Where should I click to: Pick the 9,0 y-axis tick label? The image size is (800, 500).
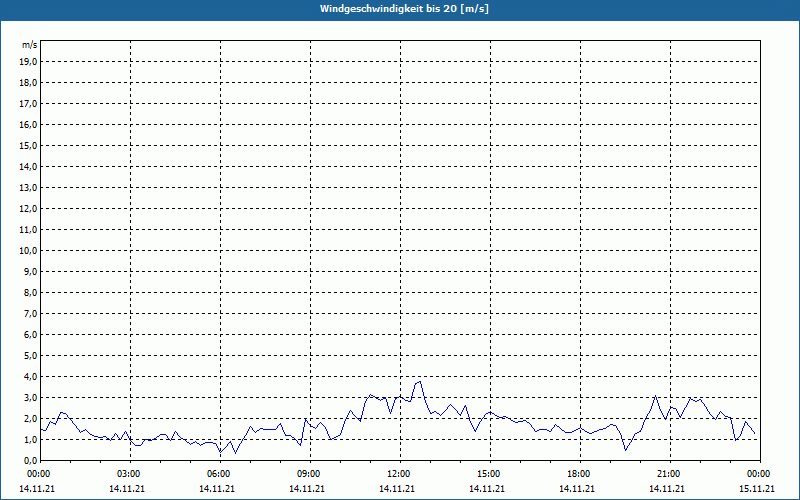click(x=31, y=271)
